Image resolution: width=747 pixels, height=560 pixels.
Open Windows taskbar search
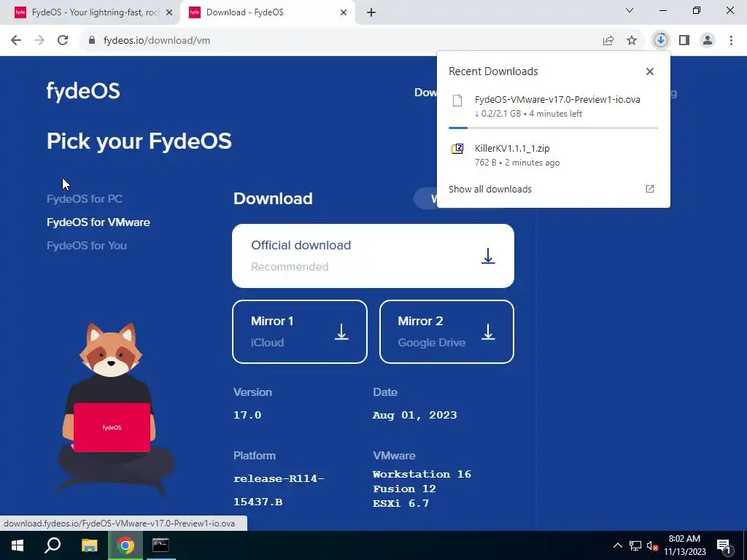[53, 545]
